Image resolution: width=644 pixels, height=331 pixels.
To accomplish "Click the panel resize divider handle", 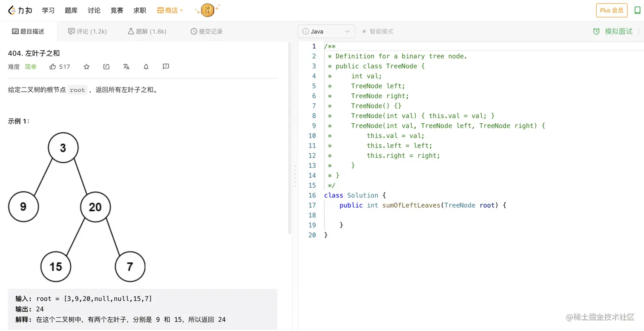I will [294, 176].
